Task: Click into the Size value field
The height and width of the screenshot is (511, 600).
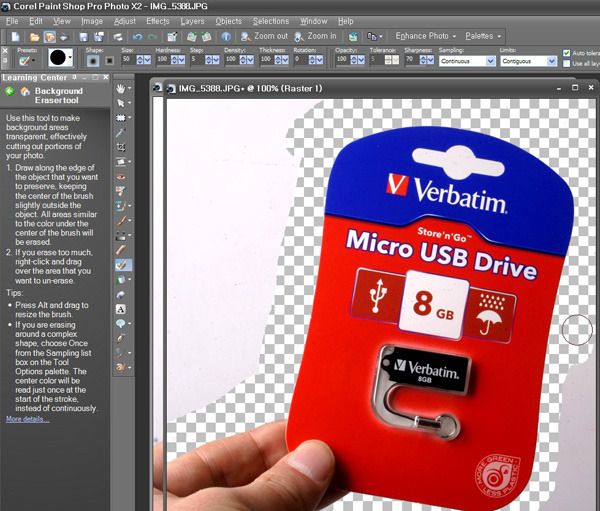Action: click(128, 60)
